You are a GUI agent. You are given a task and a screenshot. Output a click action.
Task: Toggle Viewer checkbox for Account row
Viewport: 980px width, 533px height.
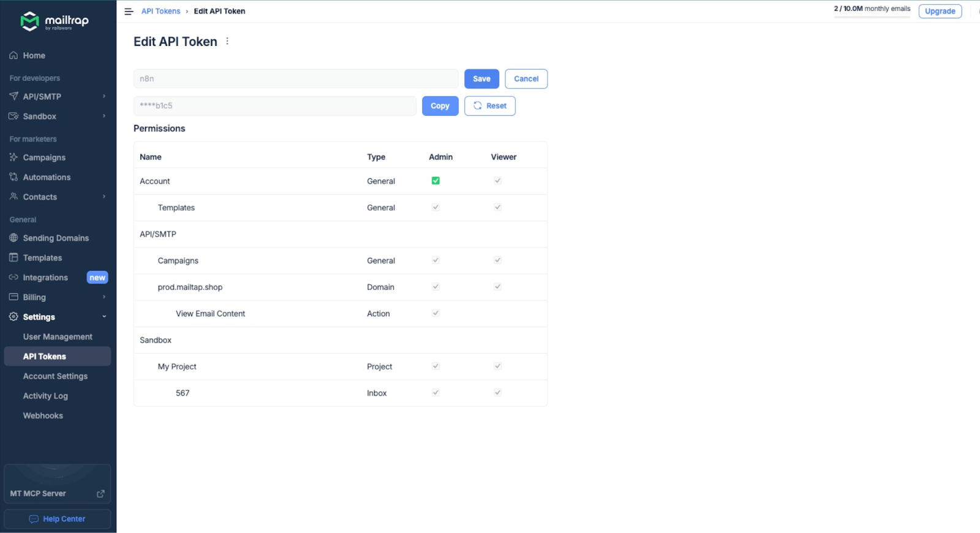pos(497,181)
